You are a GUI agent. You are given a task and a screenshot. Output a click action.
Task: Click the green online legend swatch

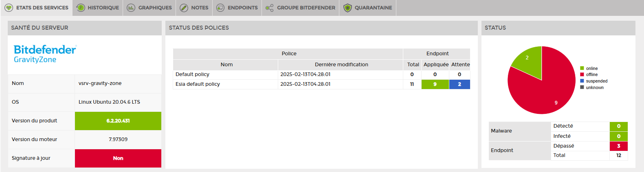pos(582,68)
